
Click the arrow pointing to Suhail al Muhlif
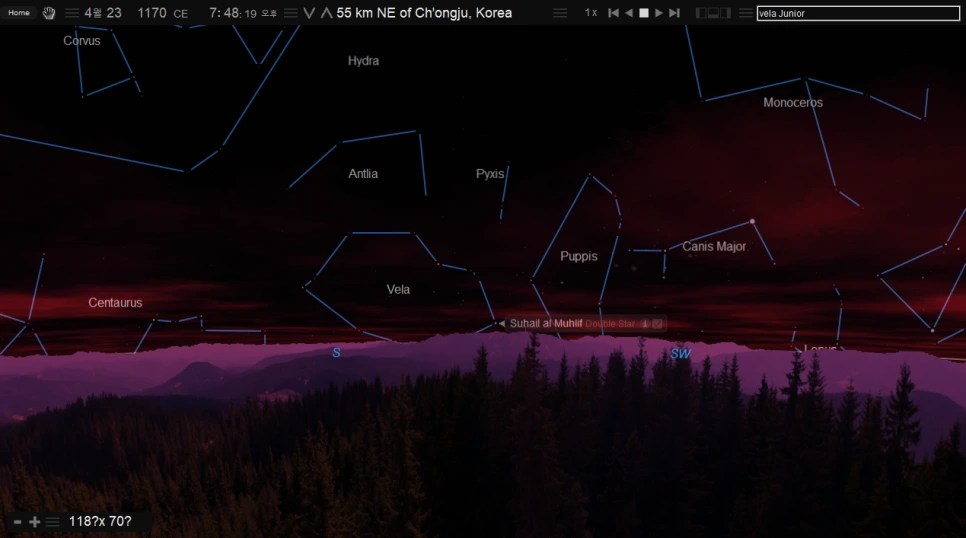501,324
